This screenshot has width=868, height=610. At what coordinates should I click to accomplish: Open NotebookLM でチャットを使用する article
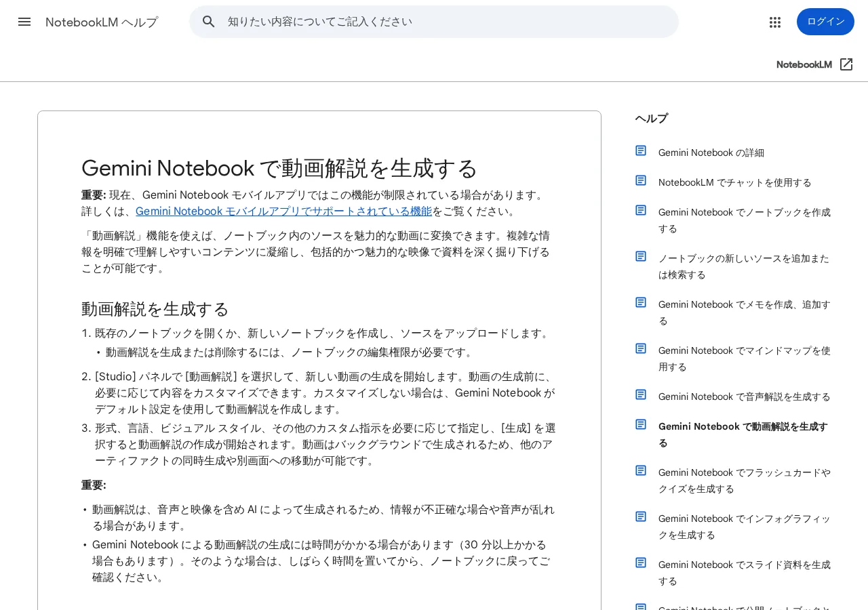point(735,182)
